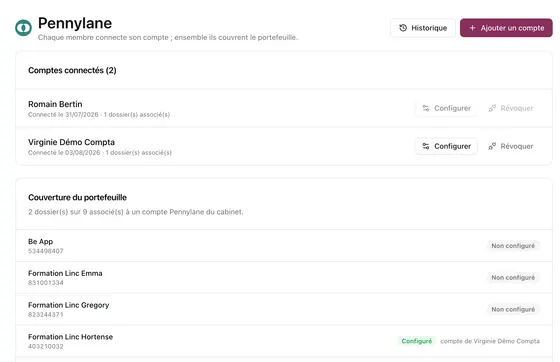Click unlink icon for Virginie Démo Compta's Révoquer
560x362 pixels.
point(492,146)
